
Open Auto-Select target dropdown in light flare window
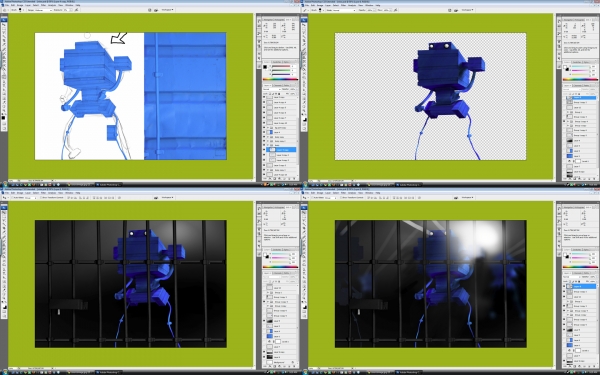tap(331, 197)
